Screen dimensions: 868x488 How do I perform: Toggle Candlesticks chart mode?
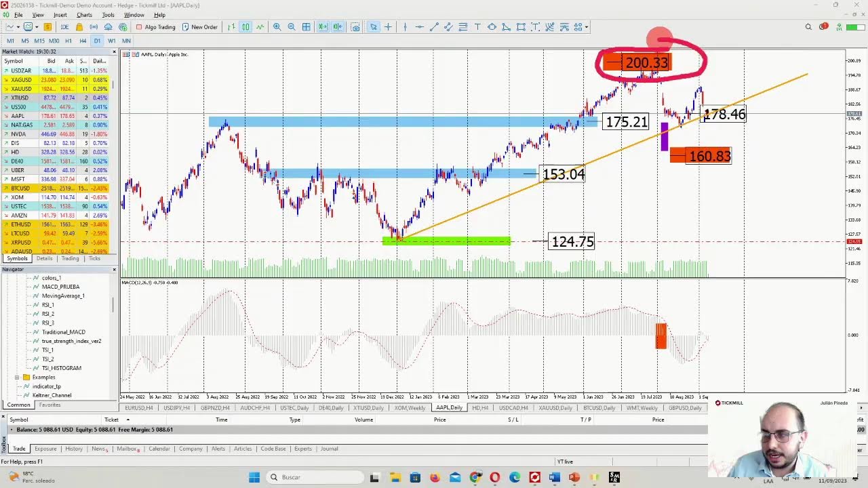tap(245, 27)
